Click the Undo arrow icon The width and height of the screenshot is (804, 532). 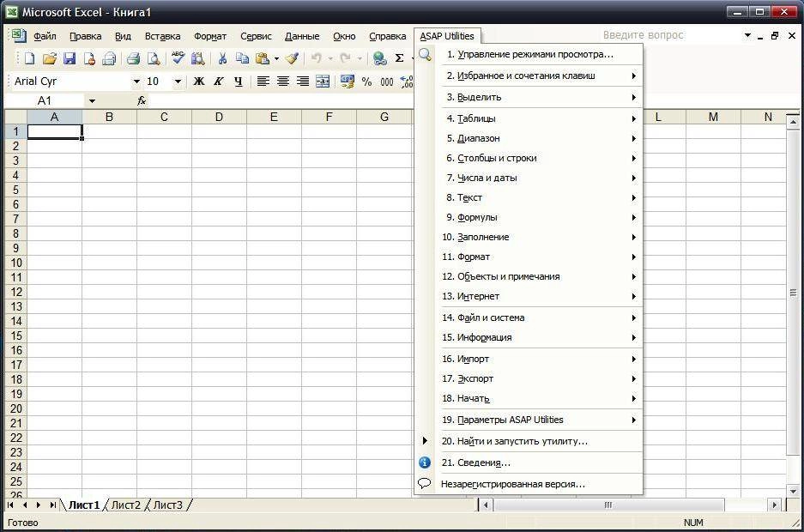317,58
